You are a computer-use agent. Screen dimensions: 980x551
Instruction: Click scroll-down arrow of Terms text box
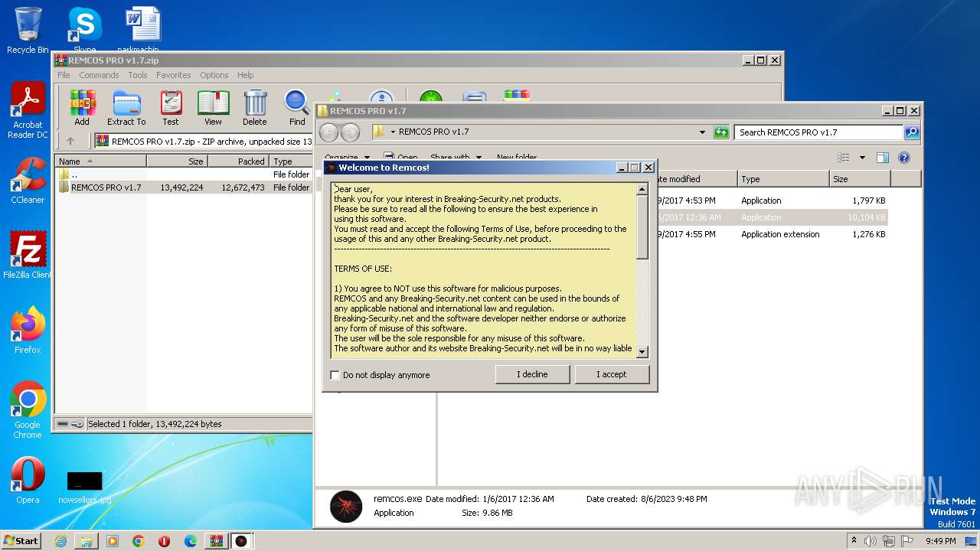(642, 352)
